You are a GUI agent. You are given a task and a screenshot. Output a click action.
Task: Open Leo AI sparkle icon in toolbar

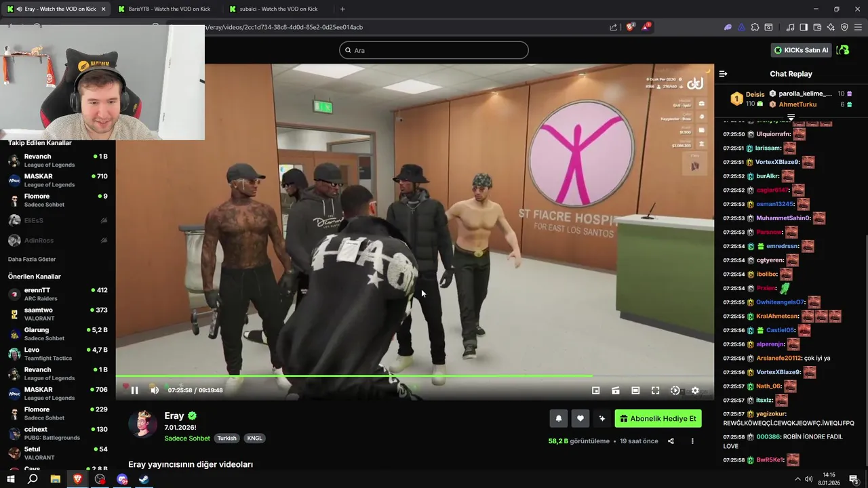click(x=831, y=27)
